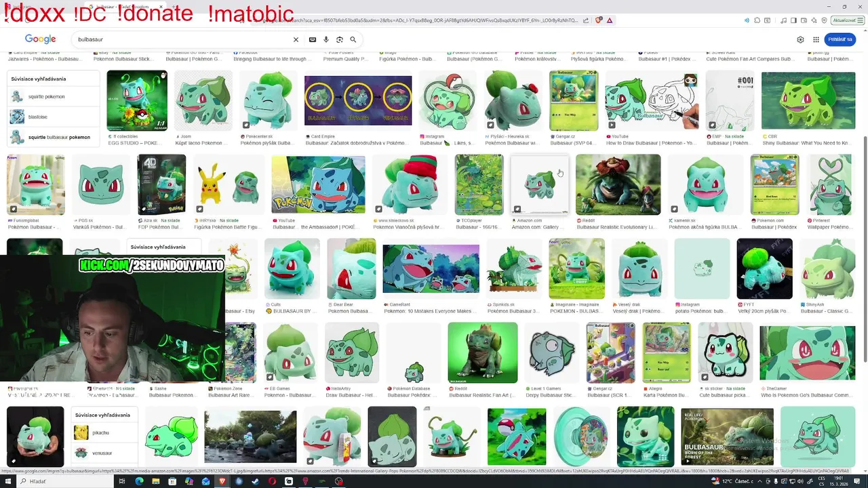Image resolution: width=868 pixels, height=488 pixels.
Task: Open the Pikachu and Bulbasaur battle figure image
Action: coord(229,184)
